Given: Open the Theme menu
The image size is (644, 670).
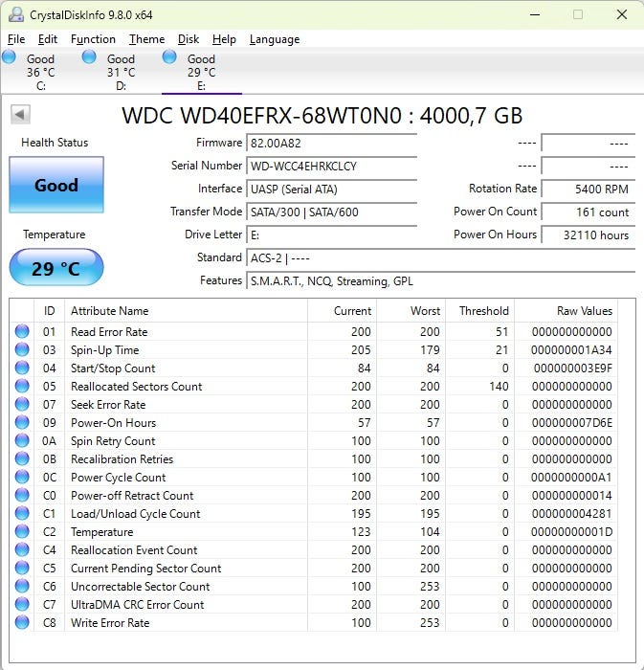Looking at the screenshot, I should click(x=147, y=39).
